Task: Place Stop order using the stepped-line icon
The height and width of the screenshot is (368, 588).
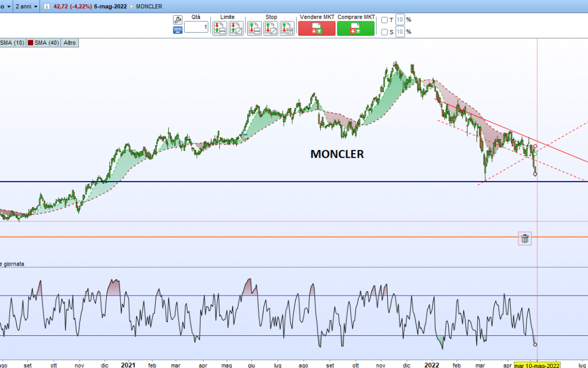Action: click(287, 28)
